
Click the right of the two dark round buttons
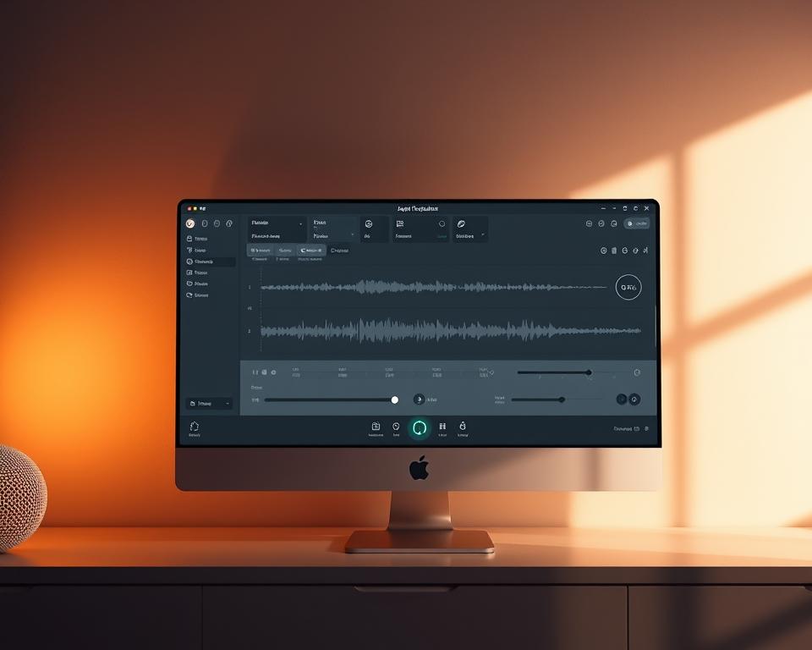click(x=634, y=399)
